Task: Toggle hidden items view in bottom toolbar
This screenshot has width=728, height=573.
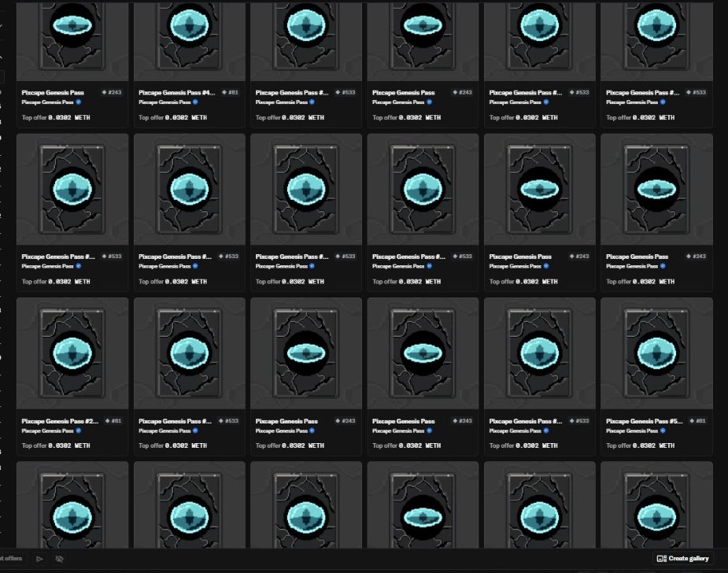Action: tap(59, 559)
